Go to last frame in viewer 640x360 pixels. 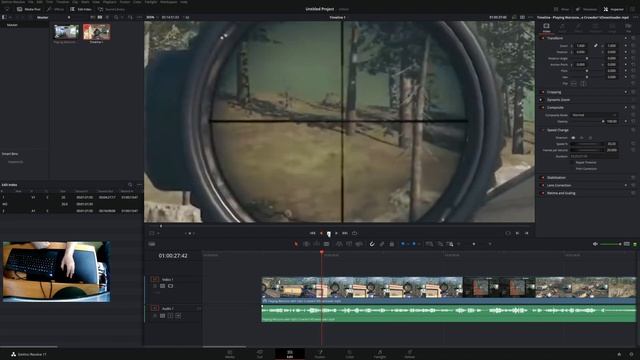(345, 233)
